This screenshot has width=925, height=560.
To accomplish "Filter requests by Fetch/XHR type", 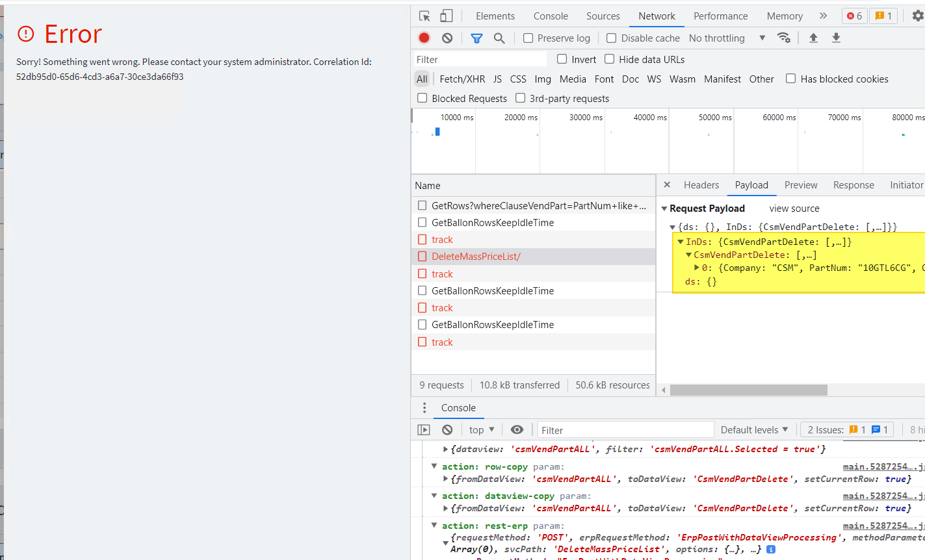I will click(462, 79).
